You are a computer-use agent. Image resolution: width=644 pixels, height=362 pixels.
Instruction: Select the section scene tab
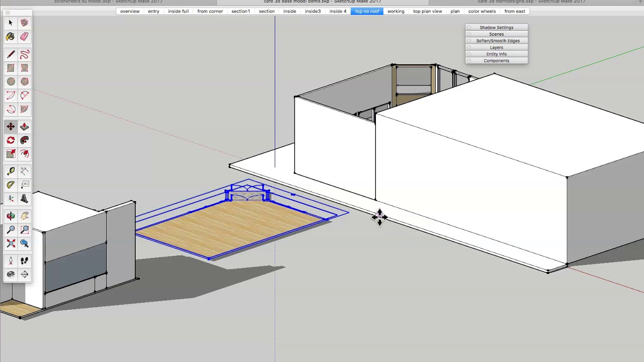coord(267,11)
